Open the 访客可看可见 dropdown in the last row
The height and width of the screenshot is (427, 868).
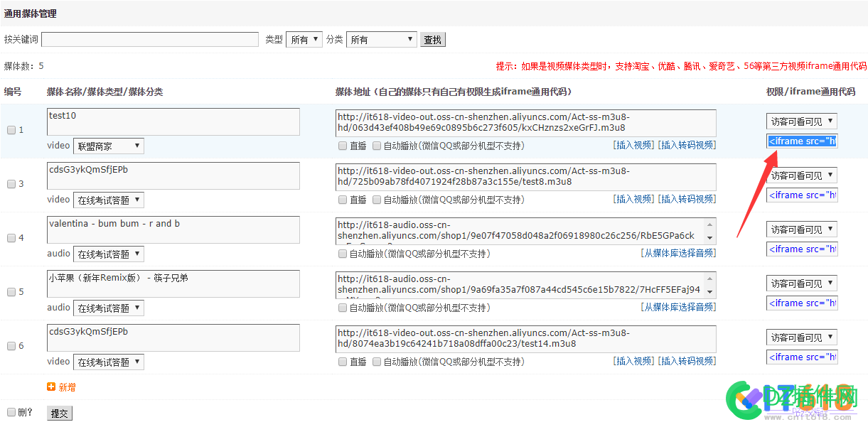[801, 337]
